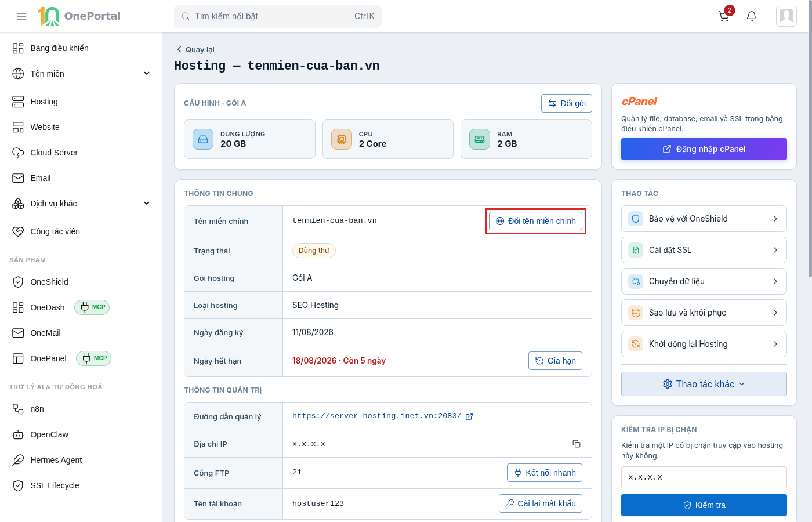Click the hostuser123 account name
812x522 pixels.
pos(318,503)
